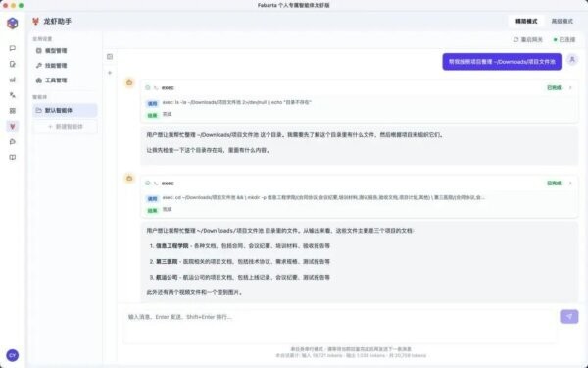Open the chat bubble icon in left sidebar
Screen dimensions: 588x368
tap(13, 48)
